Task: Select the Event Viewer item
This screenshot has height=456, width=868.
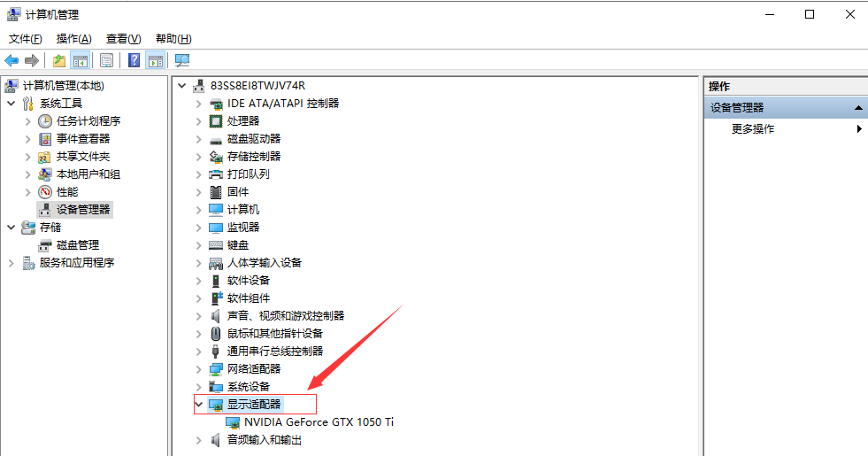Action: click(83, 139)
